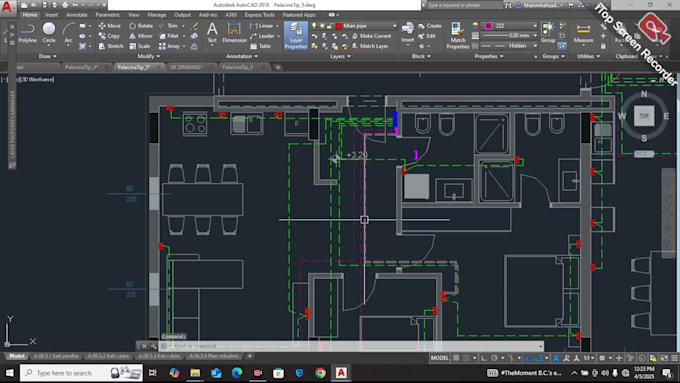Toggle layer on/off lightbulb icon
Image resolution: width=680 pixels, height=383 pixels.
tap(314, 26)
